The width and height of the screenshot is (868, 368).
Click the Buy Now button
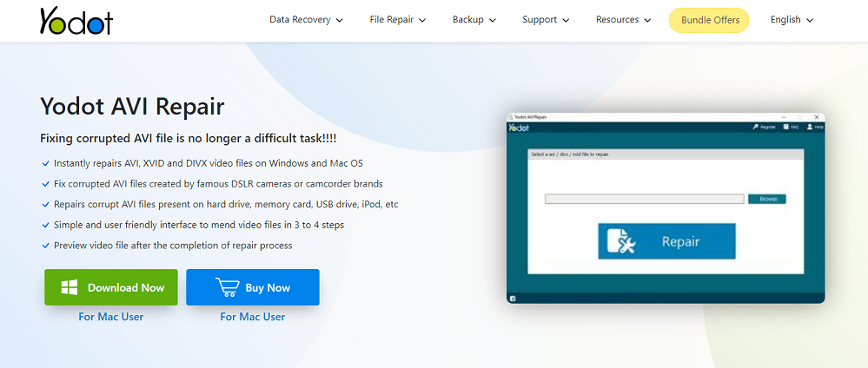click(253, 287)
